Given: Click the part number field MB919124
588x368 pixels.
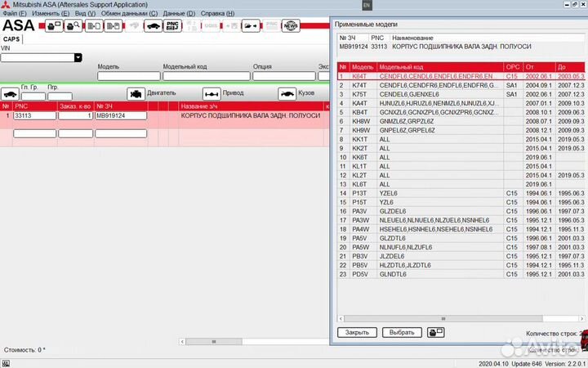Looking at the screenshot, I should pyautogui.click(x=121, y=115).
